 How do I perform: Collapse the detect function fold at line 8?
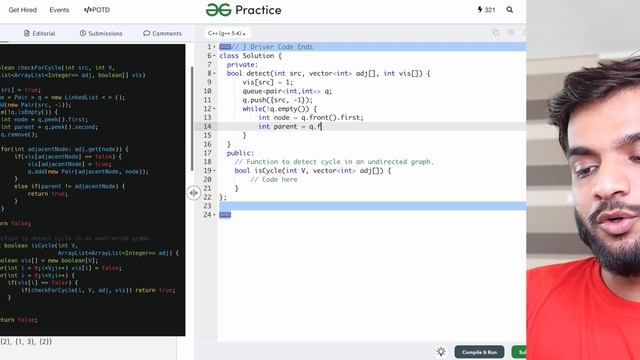[x=214, y=73]
